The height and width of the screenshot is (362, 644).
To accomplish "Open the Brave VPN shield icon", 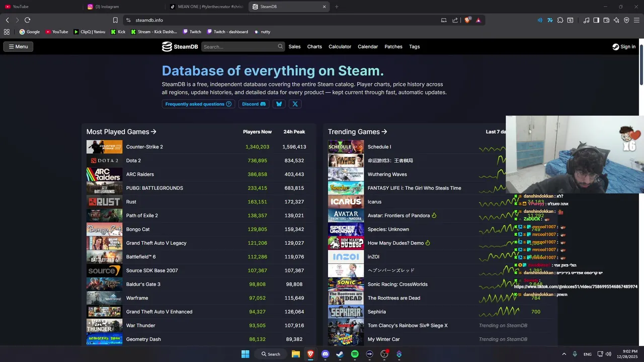I will point(626,20).
